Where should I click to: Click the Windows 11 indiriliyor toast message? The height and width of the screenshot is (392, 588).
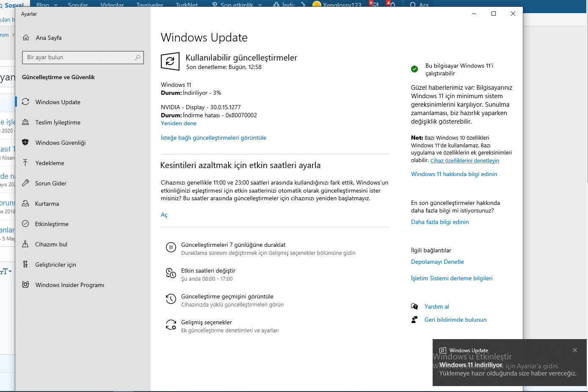pyautogui.click(x=471, y=365)
